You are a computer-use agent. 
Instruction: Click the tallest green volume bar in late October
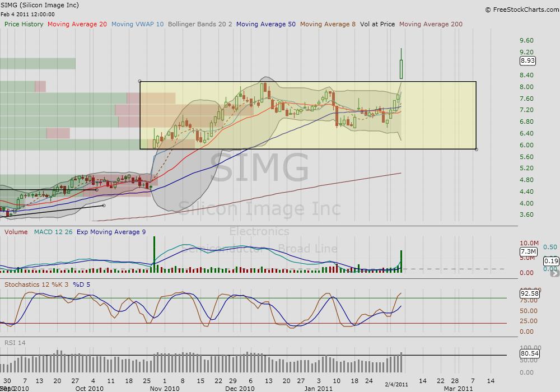155,255
